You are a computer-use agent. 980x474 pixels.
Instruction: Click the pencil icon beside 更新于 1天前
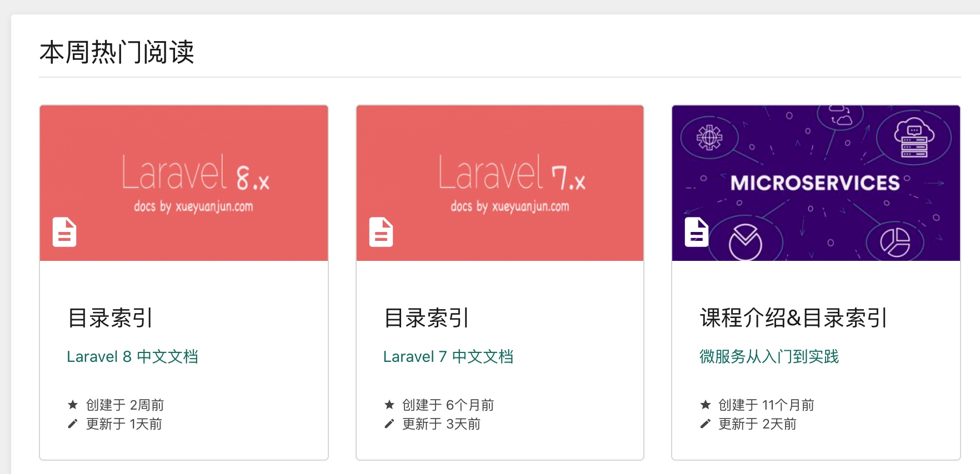pyautogui.click(x=73, y=424)
